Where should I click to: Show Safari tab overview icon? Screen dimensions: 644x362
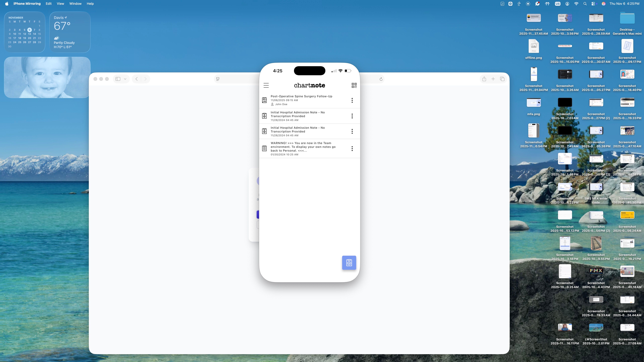[x=502, y=79]
